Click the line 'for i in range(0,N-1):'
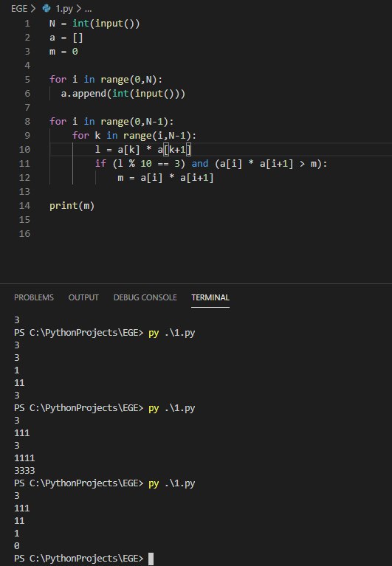This screenshot has width=392, height=566. tap(111, 121)
